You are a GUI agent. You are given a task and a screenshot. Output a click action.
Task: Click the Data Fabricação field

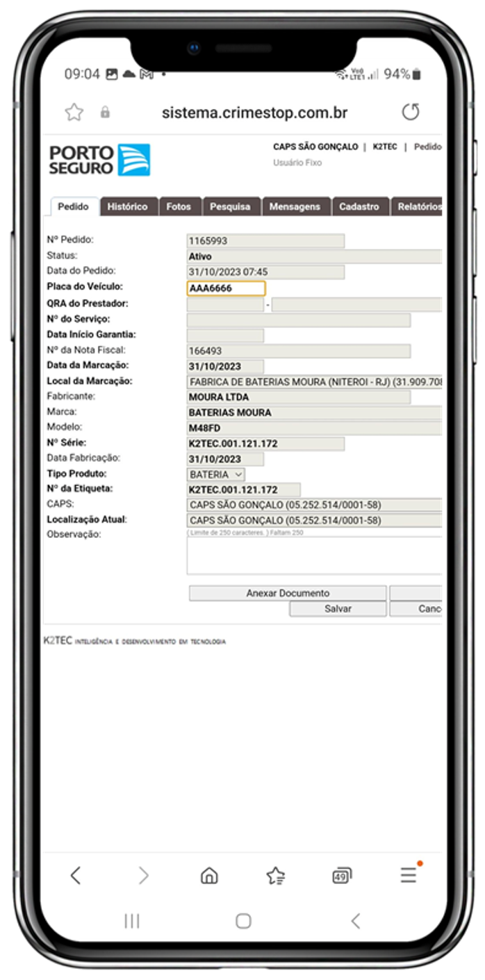(x=225, y=459)
